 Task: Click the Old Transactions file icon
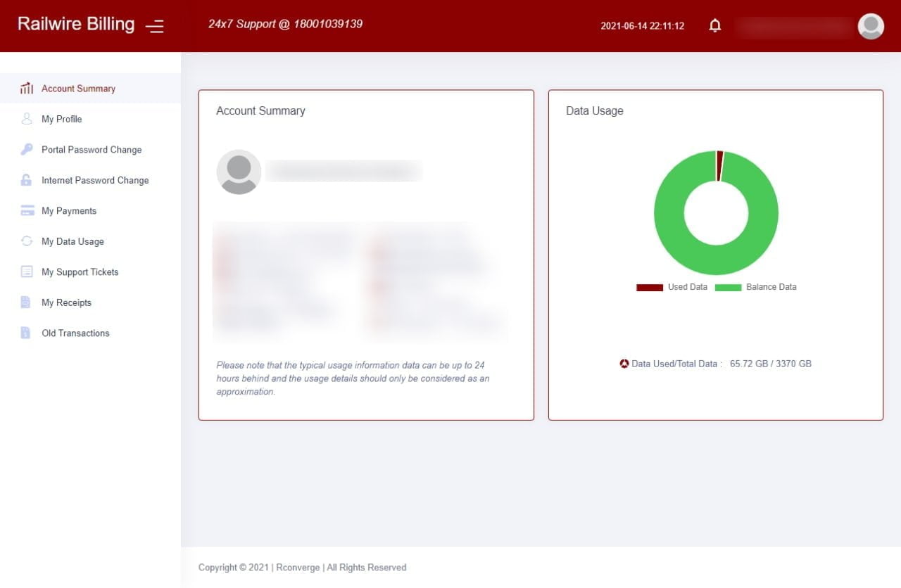(26, 333)
